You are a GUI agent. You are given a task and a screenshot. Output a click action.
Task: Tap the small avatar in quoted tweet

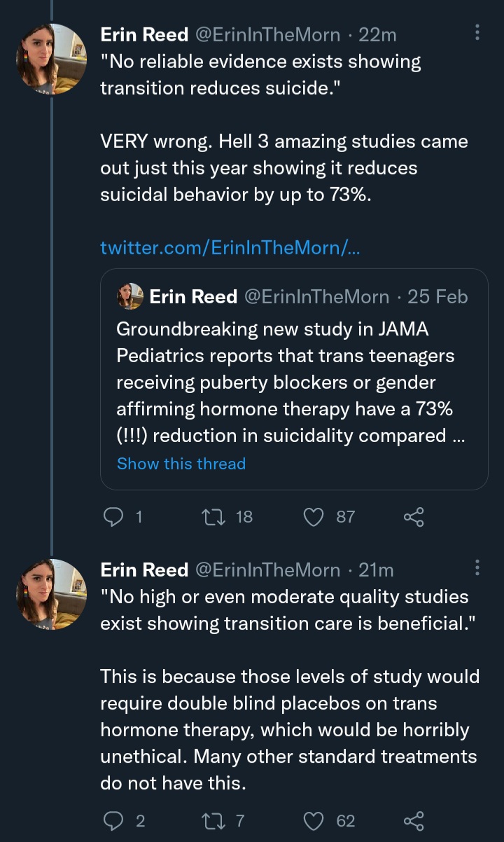[130, 297]
